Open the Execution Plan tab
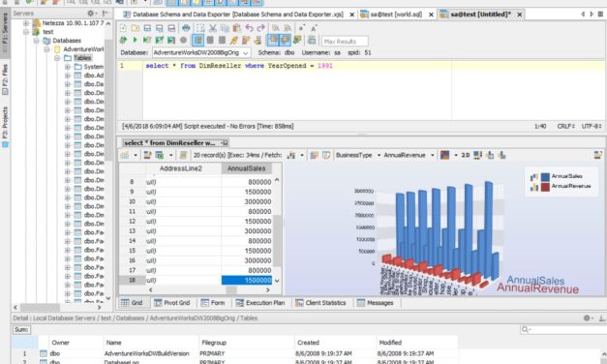Screen dimensions: 607x364 (260, 303)
